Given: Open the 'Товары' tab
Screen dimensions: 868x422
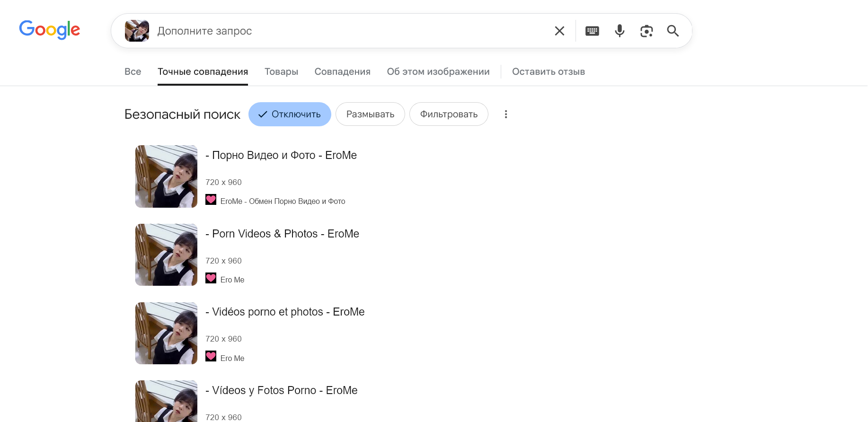Looking at the screenshot, I should tap(281, 71).
